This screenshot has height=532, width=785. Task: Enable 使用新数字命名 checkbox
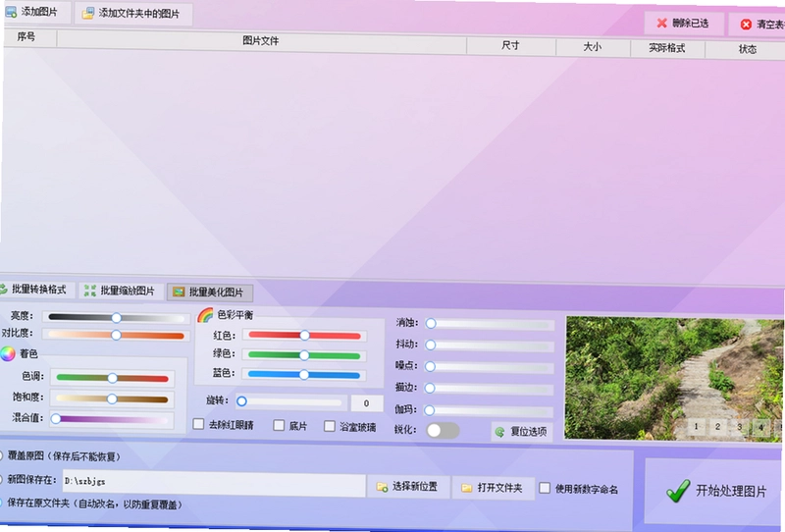pos(545,488)
